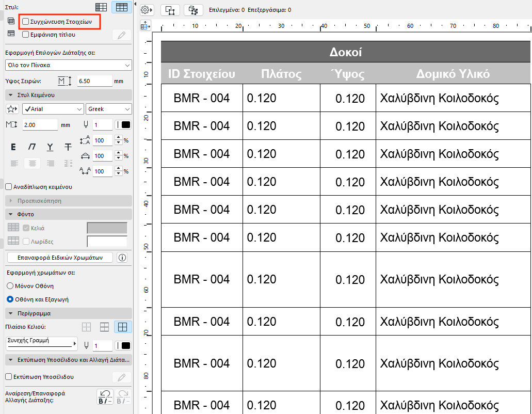The height and width of the screenshot is (414, 532).
Task: Increase the character spacing percentage stepper
Action: 118,169
